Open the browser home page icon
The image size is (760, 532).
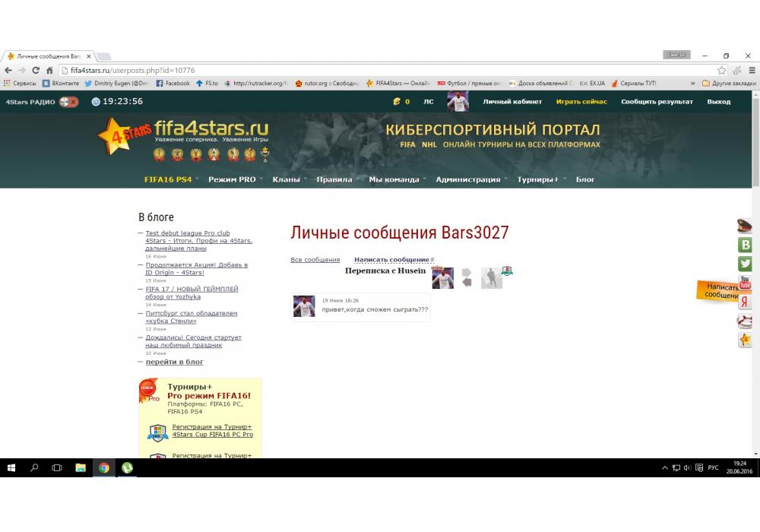49,70
